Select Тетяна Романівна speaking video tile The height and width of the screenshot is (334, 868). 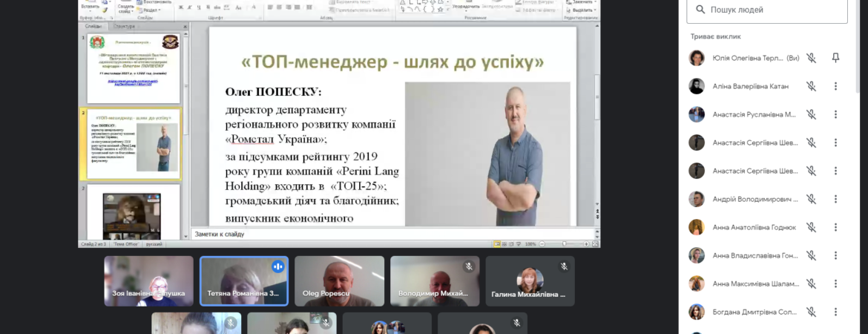(244, 281)
